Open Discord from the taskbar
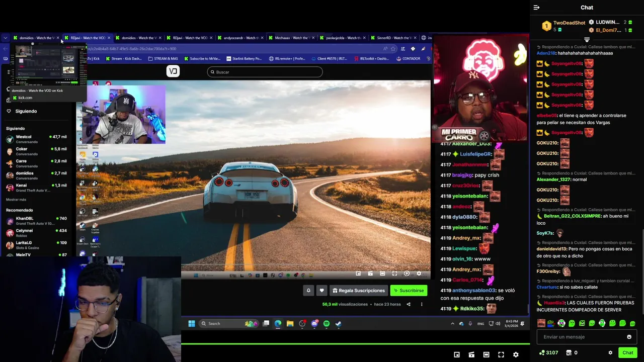This screenshot has height=362, width=644. [314, 323]
